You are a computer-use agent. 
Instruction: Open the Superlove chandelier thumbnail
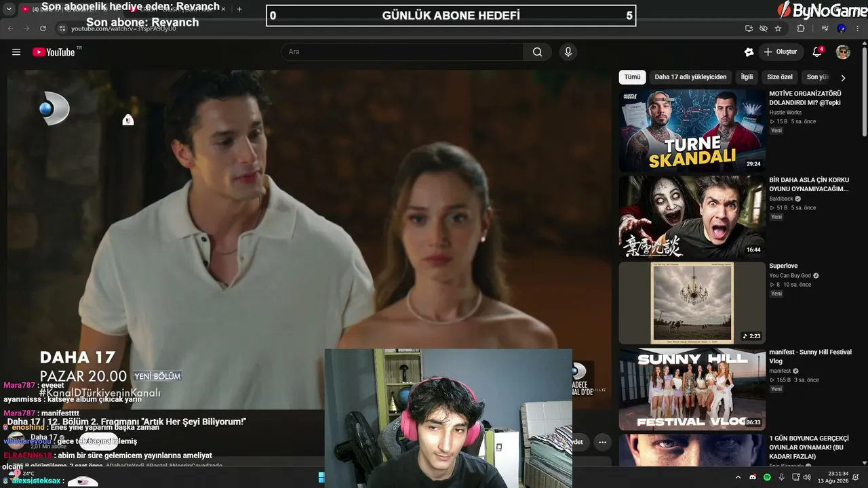click(692, 303)
